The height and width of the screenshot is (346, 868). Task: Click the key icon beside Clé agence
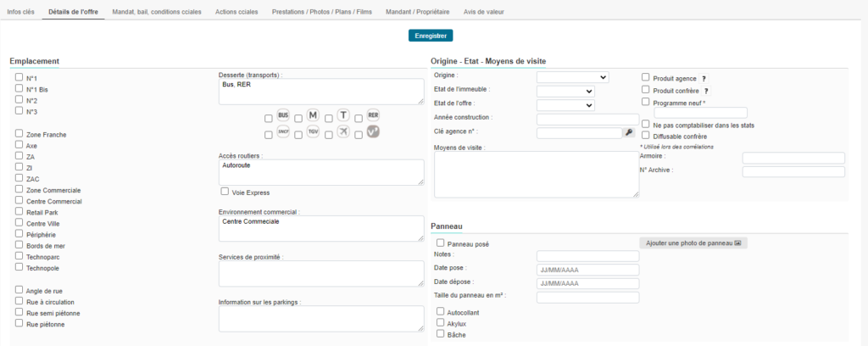click(x=628, y=133)
